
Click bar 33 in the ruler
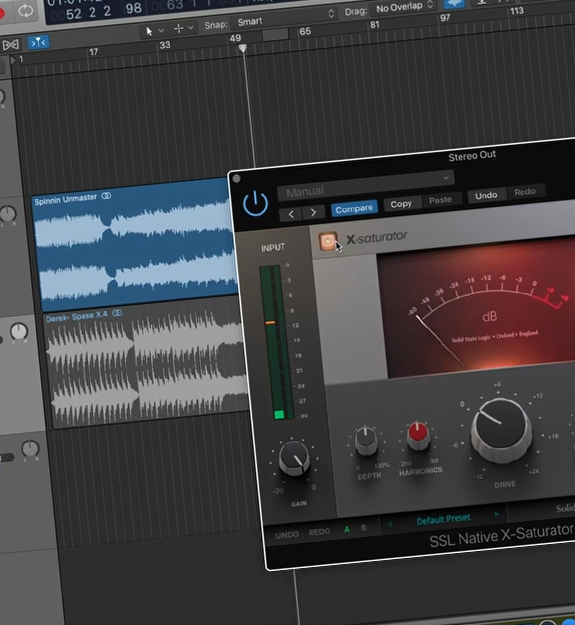[x=165, y=45]
